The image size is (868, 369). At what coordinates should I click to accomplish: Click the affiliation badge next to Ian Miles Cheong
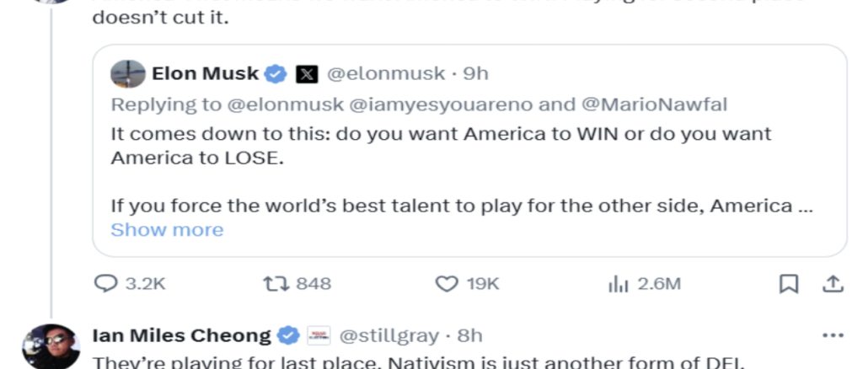click(x=319, y=336)
